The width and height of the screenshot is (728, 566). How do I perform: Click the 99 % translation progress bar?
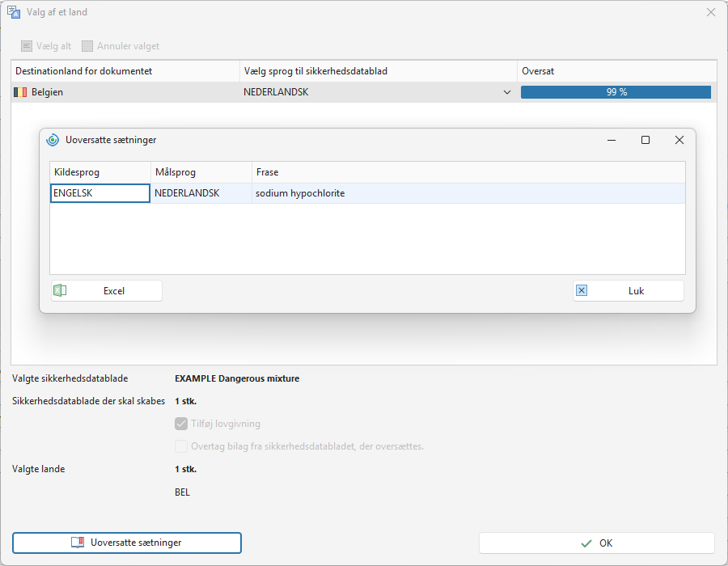(616, 92)
